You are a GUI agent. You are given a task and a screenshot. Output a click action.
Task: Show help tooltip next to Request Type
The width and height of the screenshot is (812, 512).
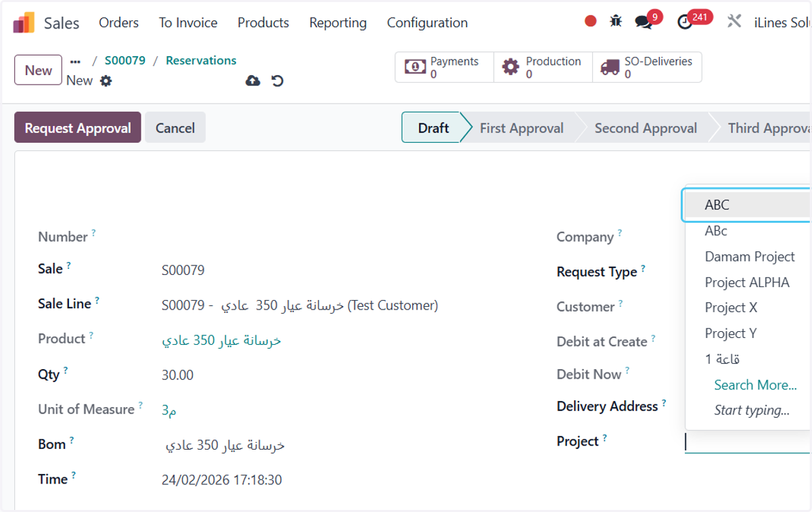643,268
